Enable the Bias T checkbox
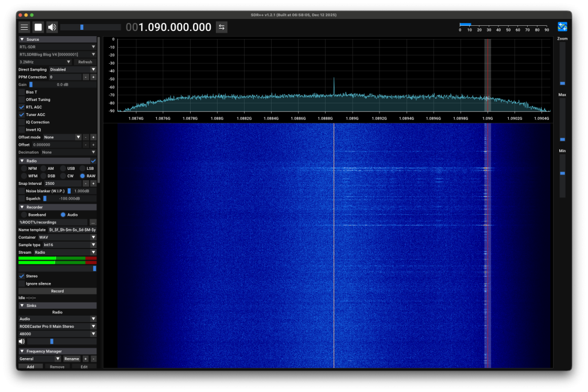Viewport: 588px width, 392px height. coord(21,92)
